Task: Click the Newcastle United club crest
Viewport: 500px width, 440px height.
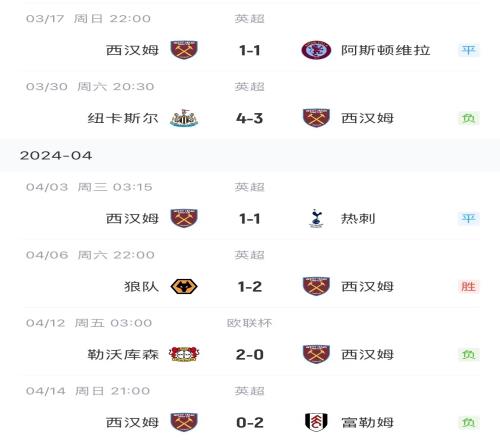Action: [184, 118]
